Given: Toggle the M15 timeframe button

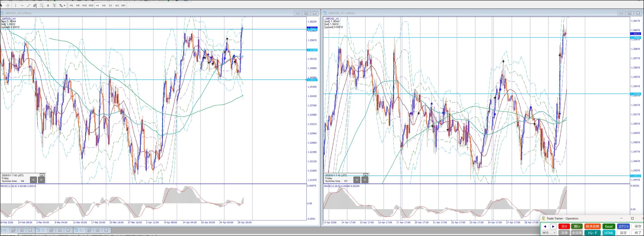Looking at the screenshot, I should tap(84, 6).
